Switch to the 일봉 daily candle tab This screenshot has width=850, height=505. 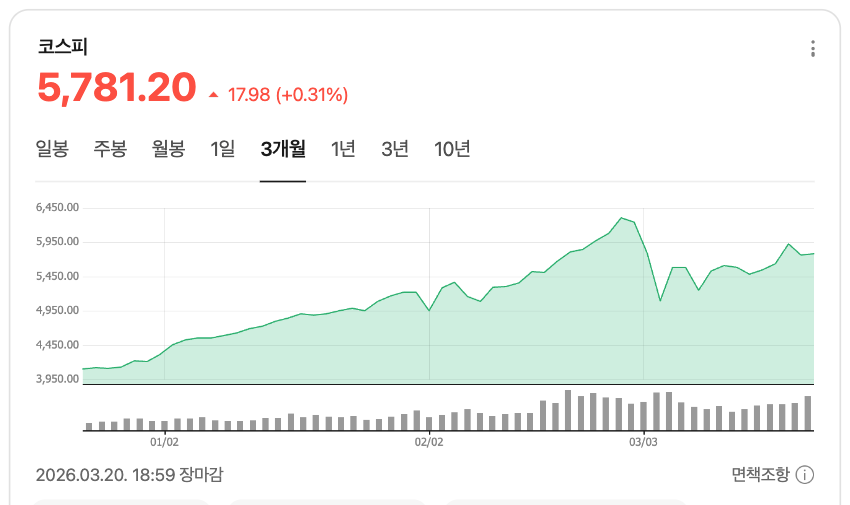(x=52, y=148)
